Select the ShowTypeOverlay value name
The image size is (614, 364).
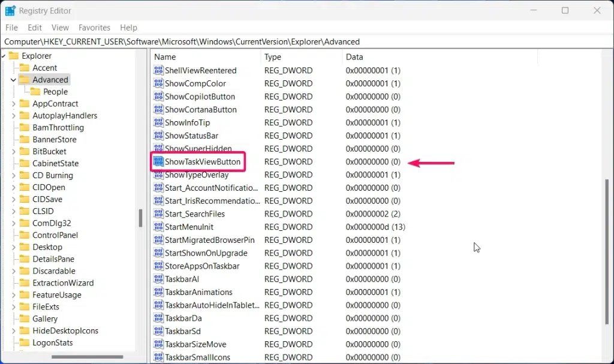click(x=197, y=175)
